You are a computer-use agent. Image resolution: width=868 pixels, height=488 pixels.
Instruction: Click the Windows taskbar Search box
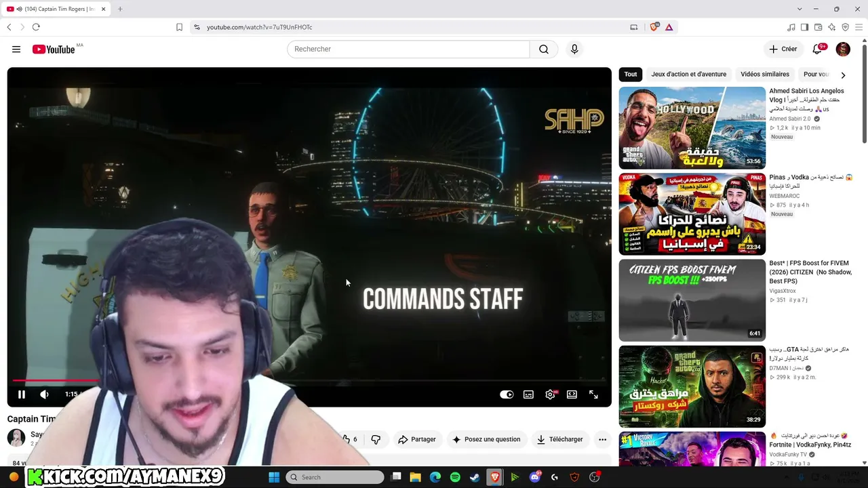[335, 477]
